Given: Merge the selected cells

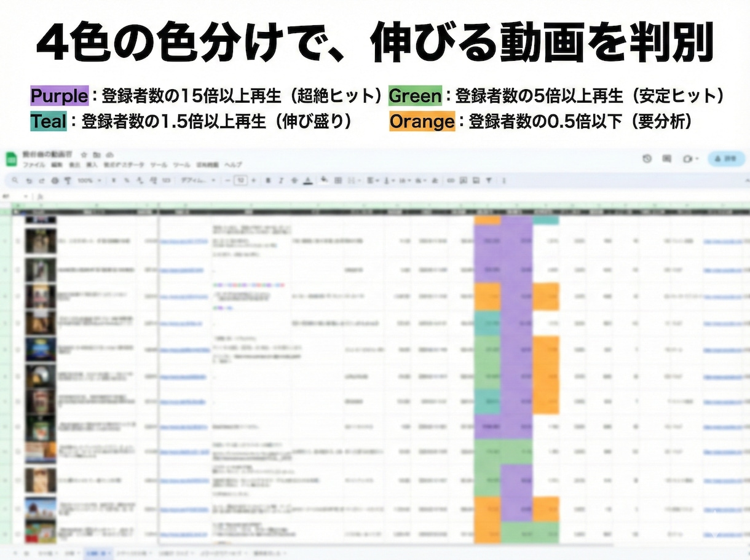Looking at the screenshot, I should point(352,180).
